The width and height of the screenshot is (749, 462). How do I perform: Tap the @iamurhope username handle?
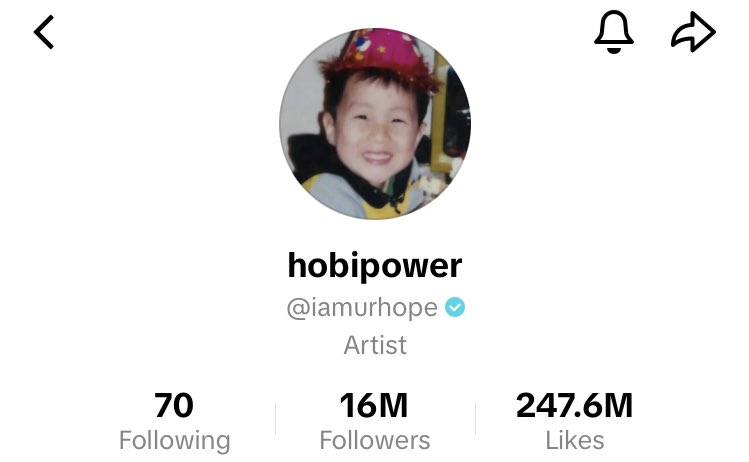362,308
